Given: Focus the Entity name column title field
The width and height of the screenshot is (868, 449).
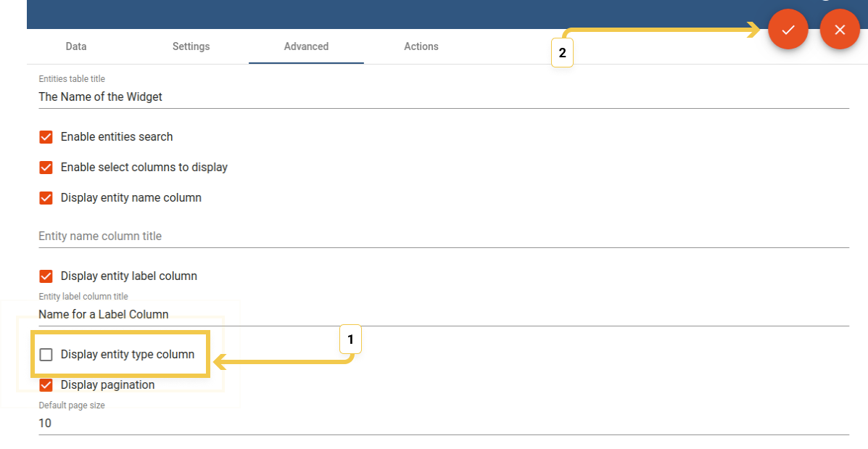Looking at the screenshot, I should [x=442, y=236].
